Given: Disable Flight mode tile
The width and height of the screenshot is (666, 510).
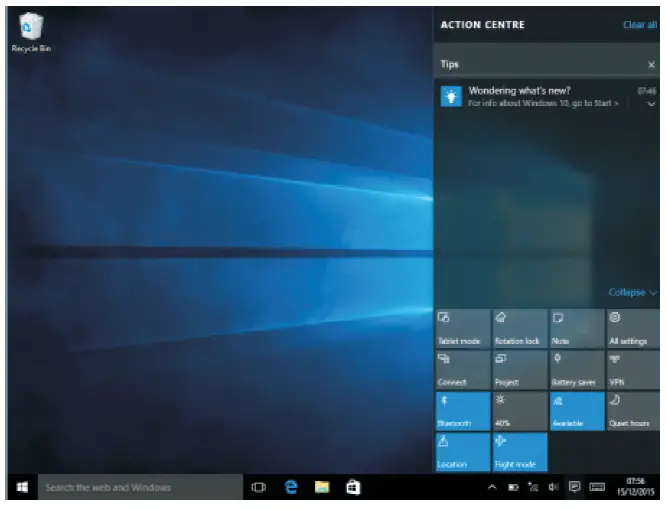Looking at the screenshot, I should pyautogui.click(x=519, y=451).
